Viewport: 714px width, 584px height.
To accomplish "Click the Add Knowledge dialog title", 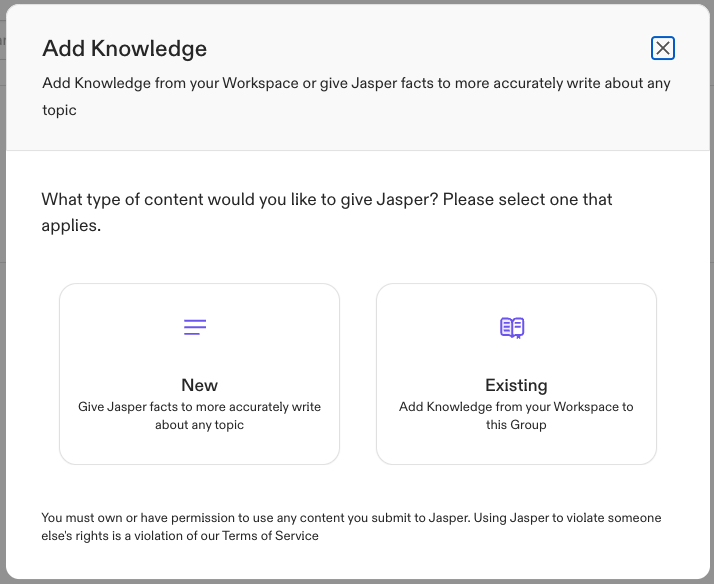I will [125, 49].
